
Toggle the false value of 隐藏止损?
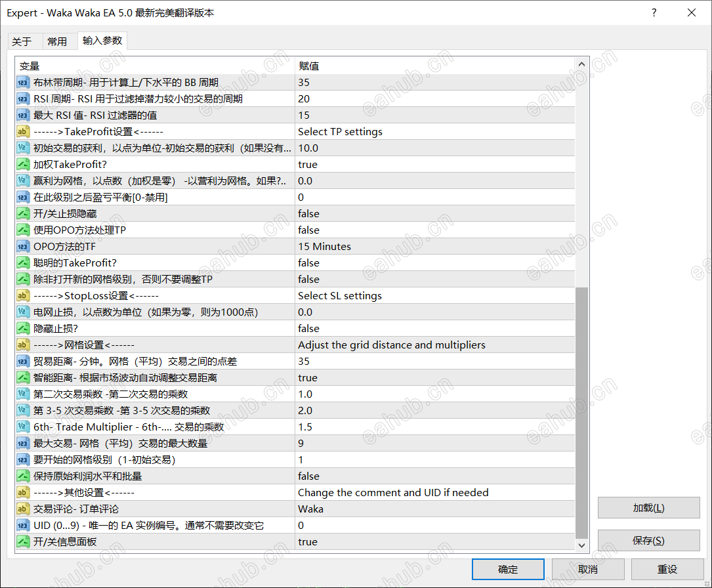[x=435, y=328]
